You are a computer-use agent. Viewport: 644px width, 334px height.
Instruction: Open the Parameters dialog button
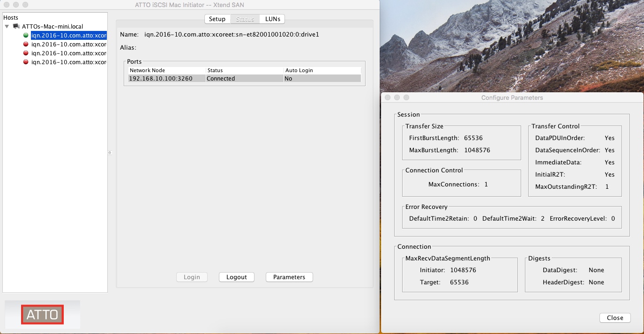tap(289, 277)
